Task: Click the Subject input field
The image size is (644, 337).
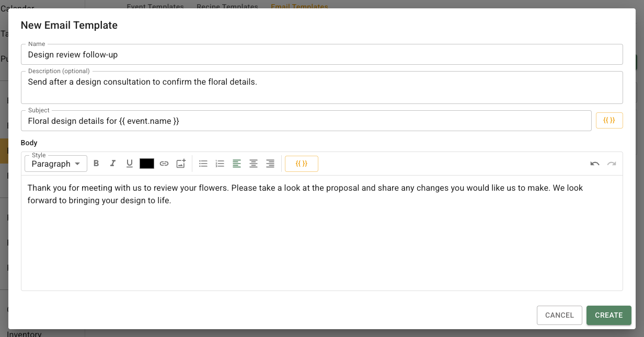Action: (x=306, y=121)
